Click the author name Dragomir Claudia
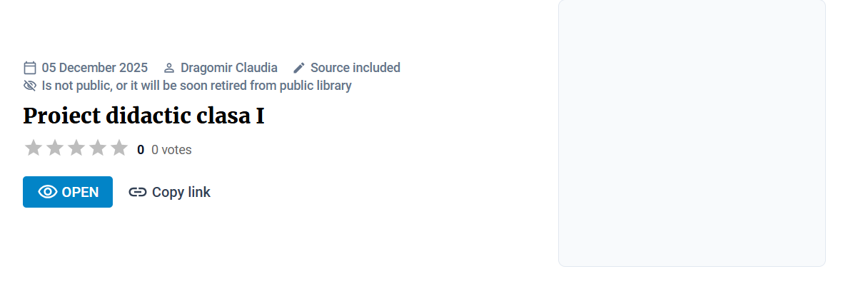Image resolution: width=868 pixels, height=294 pixels. point(229,68)
